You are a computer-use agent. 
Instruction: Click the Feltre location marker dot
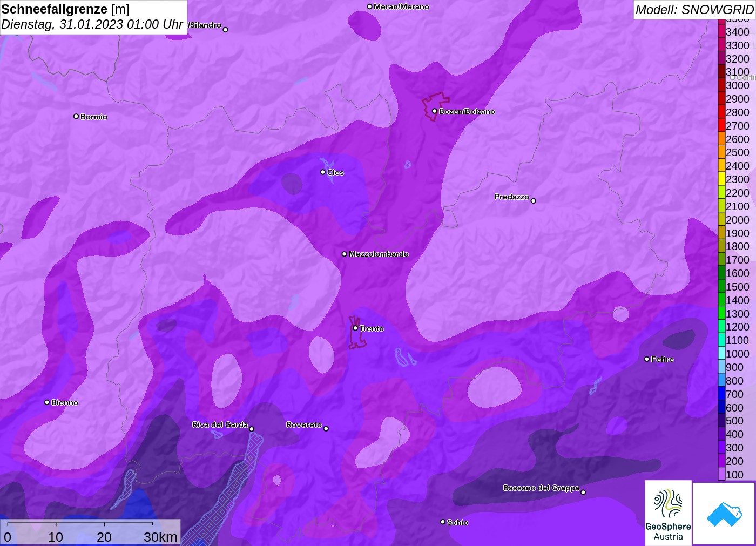pyautogui.click(x=647, y=359)
